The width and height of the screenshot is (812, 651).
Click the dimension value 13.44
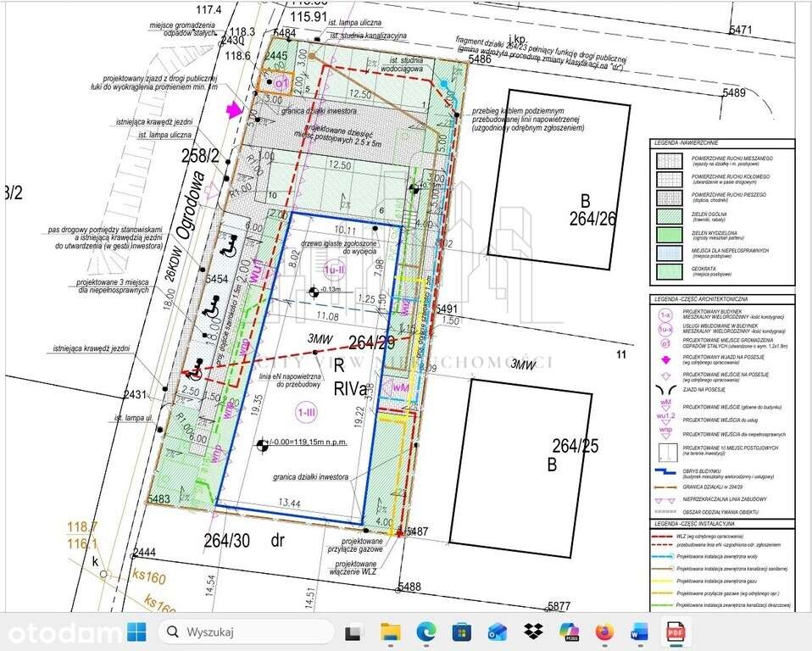click(289, 503)
